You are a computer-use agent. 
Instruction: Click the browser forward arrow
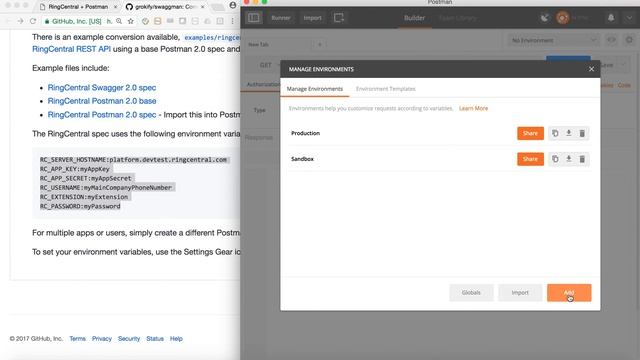click(x=20, y=21)
